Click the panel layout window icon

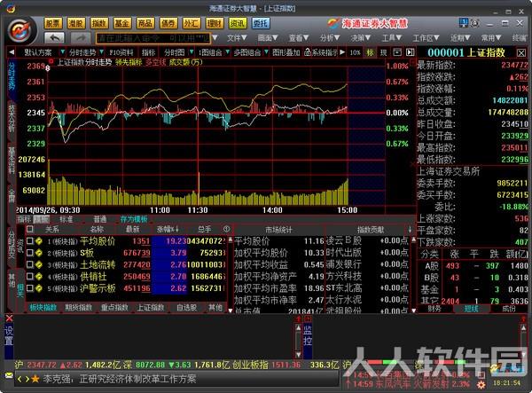click(397, 52)
